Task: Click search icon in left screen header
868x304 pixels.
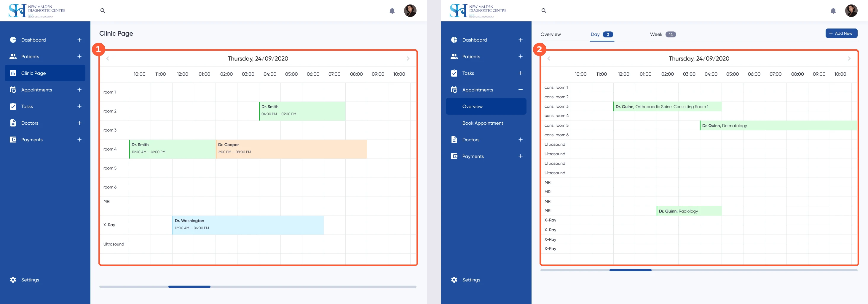Action: (x=103, y=11)
